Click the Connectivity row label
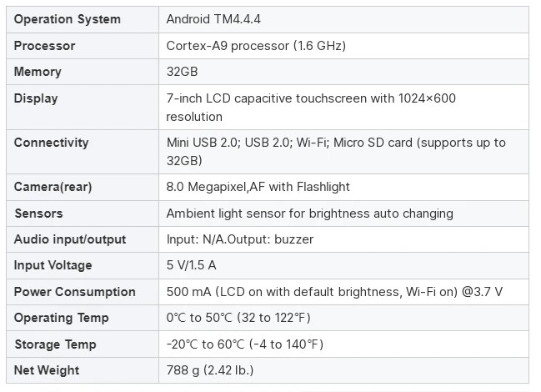Viewport: 541px width, 392px height. point(52,143)
